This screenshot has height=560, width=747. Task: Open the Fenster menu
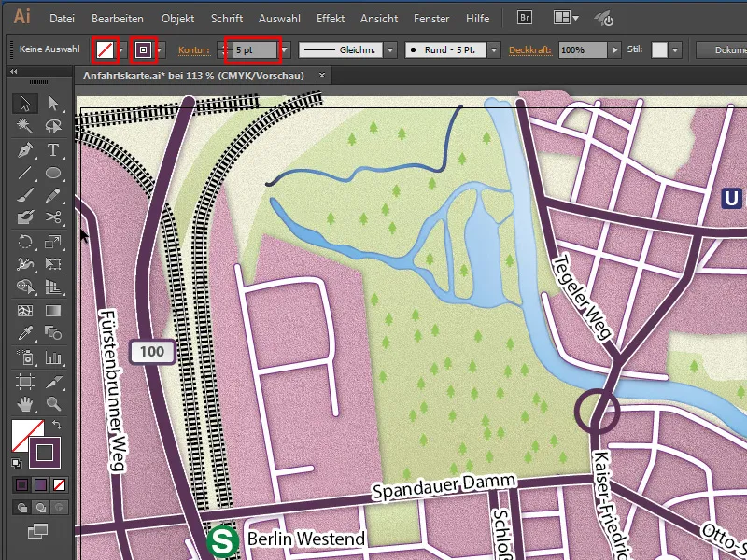point(431,19)
